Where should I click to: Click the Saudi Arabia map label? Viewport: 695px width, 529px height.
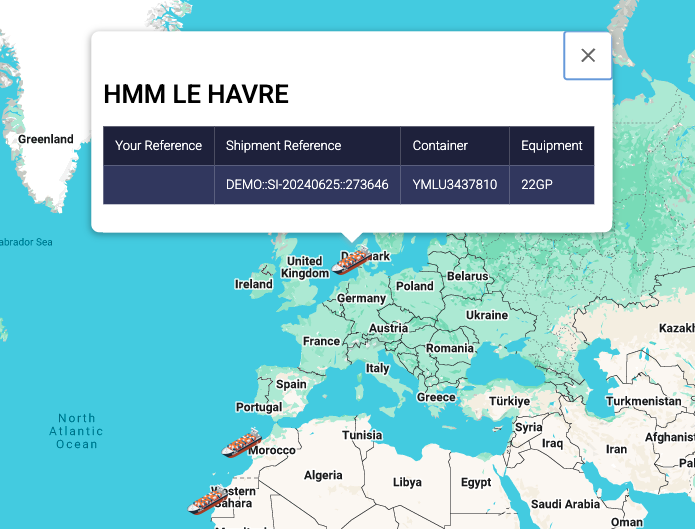point(566,505)
